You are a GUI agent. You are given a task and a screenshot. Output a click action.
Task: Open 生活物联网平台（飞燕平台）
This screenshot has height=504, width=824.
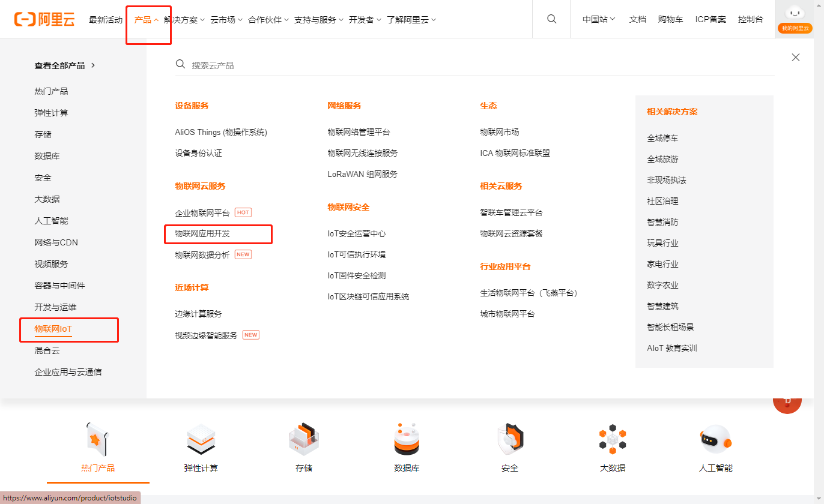tap(531, 293)
